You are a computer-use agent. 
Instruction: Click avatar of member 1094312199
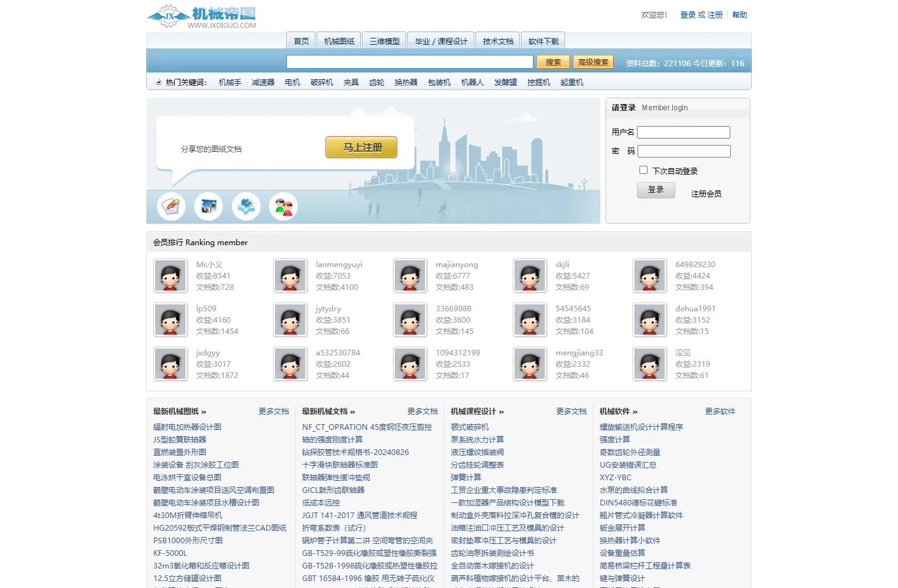410,364
